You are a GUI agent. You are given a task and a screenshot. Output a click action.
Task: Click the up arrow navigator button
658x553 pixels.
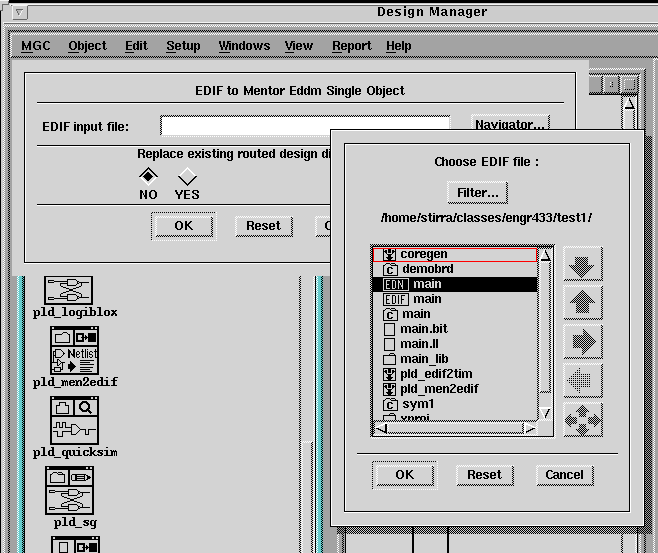[x=583, y=302]
